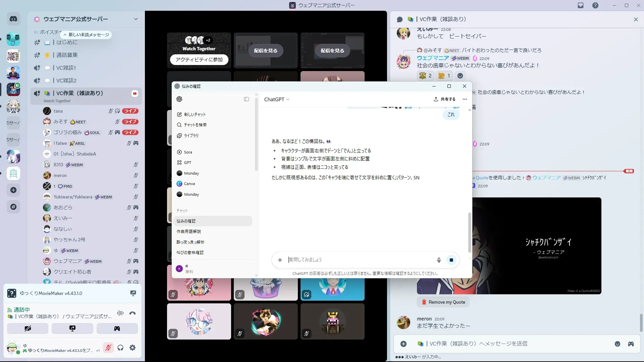This screenshot has height=362, width=644.
Task: Click アクティビティに参加 button
Action: coord(199,60)
